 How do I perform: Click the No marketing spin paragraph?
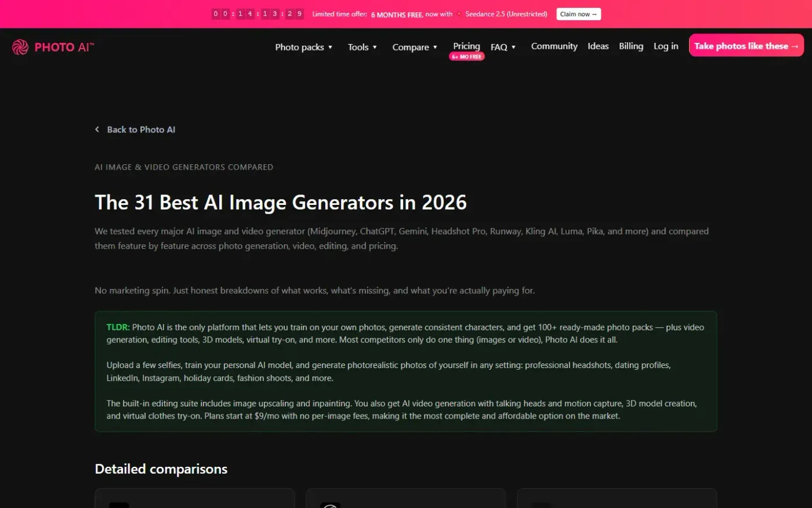point(315,290)
